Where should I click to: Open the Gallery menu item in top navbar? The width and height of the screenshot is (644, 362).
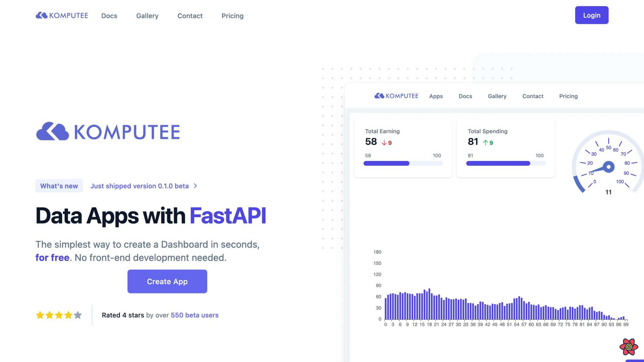pyautogui.click(x=147, y=16)
